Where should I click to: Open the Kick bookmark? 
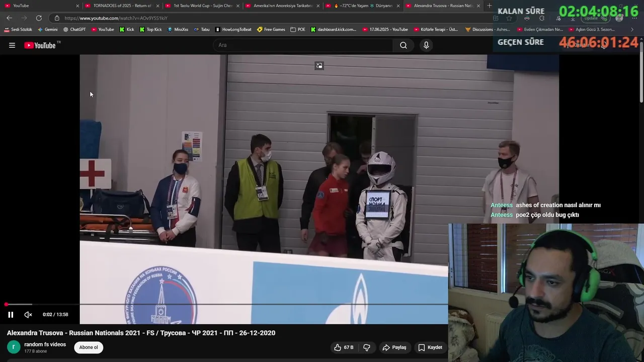(x=127, y=30)
